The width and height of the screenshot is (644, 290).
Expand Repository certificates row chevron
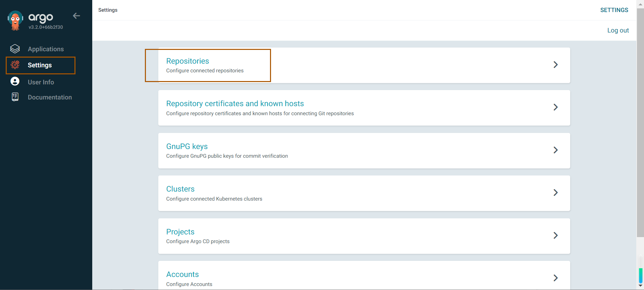(555, 107)
